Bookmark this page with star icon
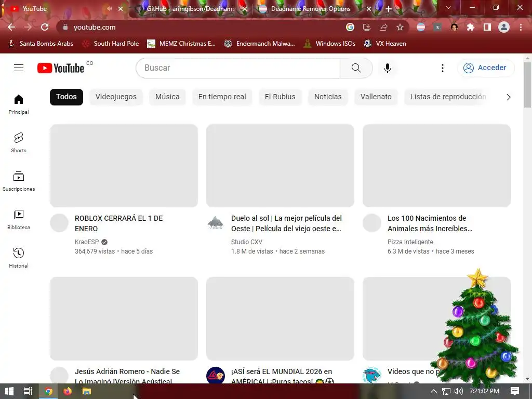The image size is (532, 399). 400,27
